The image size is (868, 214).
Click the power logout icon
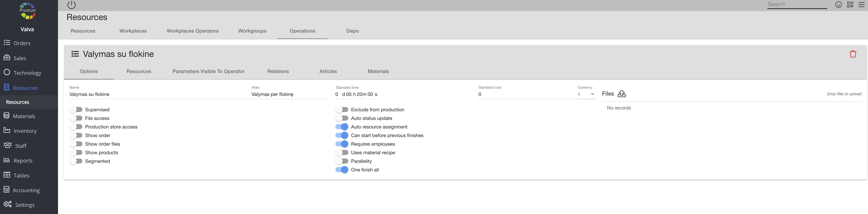71,5
